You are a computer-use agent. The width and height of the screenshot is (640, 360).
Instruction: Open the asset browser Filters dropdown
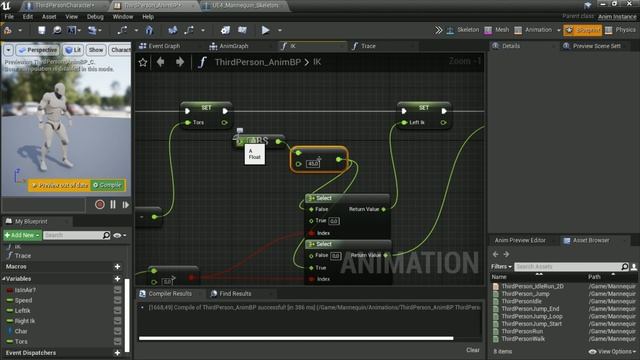(x=501, y=267)
